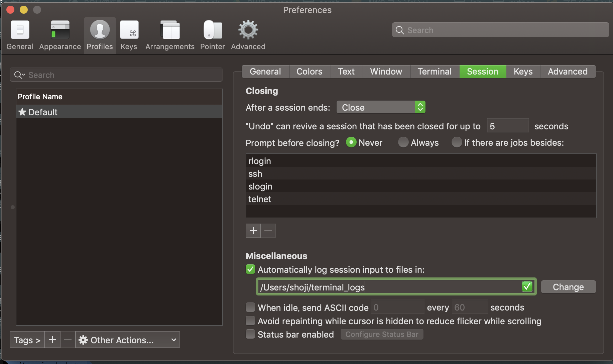Add a new profile with the plus button
Viewport: 613px width, 364px height.
(x=52, y=340)
